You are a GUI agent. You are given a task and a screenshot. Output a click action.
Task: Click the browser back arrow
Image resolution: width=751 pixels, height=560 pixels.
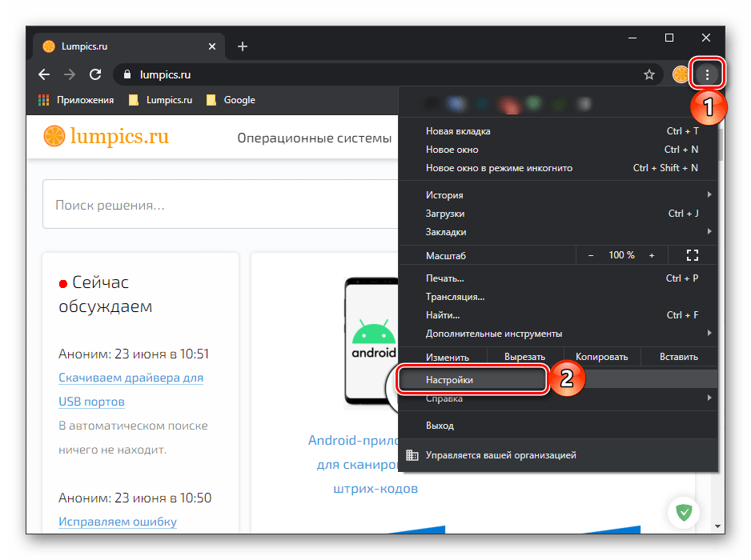coord(44,74)
